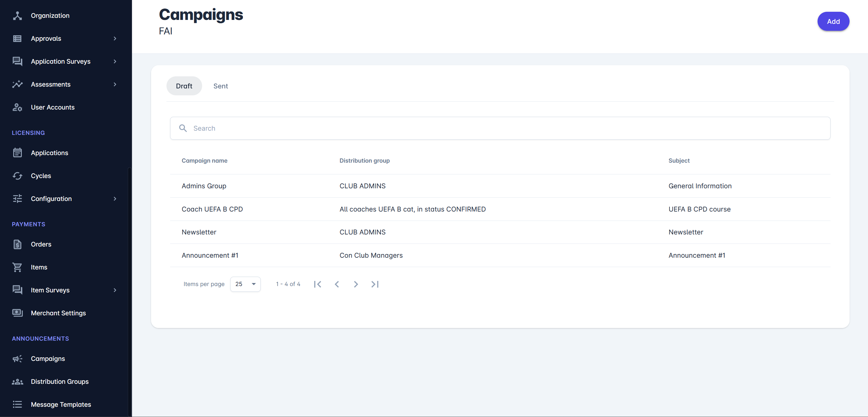Open User Accounts via its icon

coord(17,107)
